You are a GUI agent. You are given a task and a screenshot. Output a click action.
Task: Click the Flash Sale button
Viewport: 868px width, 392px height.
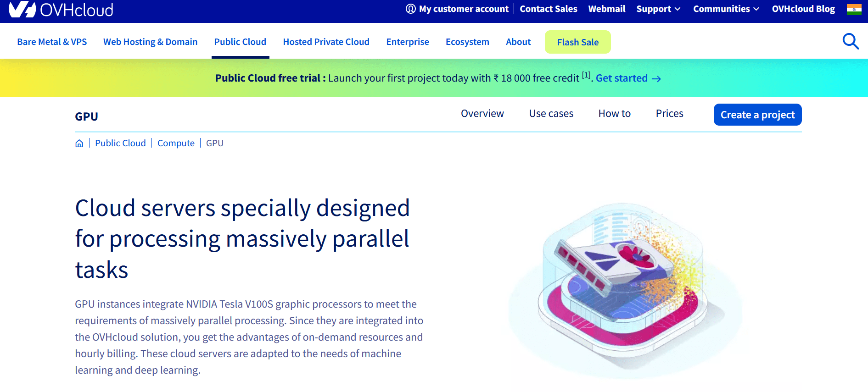tap(577, 42)
